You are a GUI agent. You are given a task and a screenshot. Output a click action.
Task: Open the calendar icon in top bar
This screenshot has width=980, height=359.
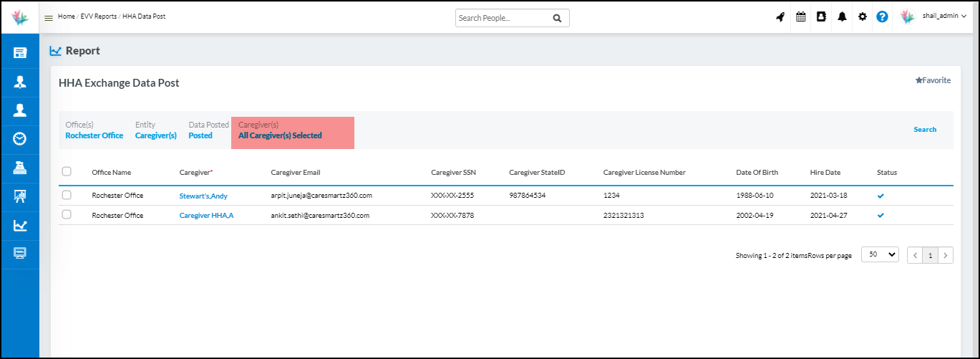tap(801, 17)
